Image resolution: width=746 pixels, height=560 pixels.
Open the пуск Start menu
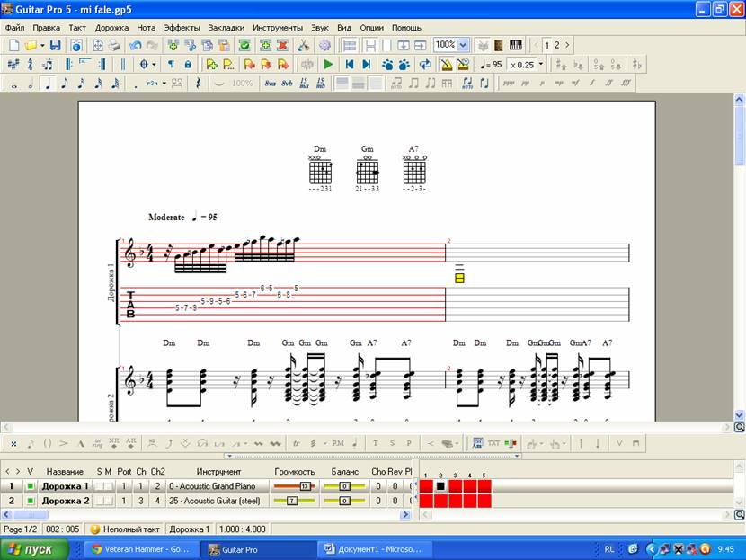pos(34,549)
